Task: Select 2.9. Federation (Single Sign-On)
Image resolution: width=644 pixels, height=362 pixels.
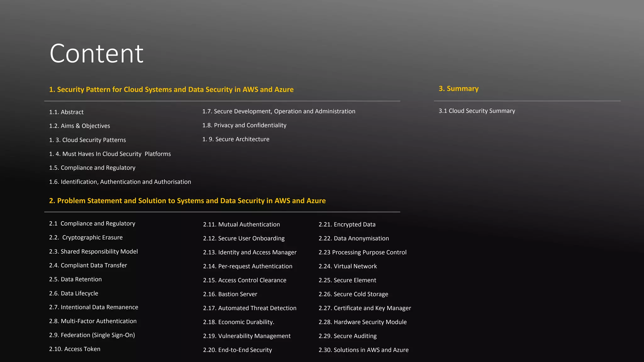Action: pyautogui.click(x=92, y=335)
